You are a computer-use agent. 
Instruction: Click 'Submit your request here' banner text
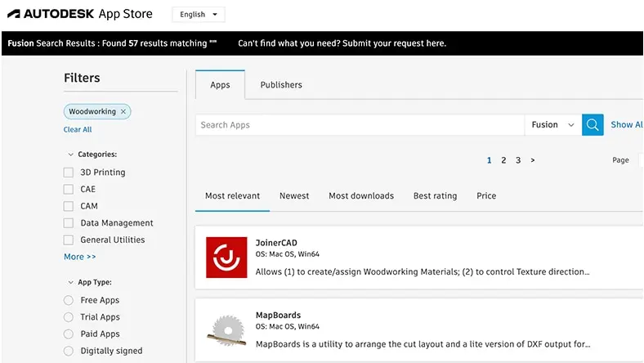tap(394, 43)
